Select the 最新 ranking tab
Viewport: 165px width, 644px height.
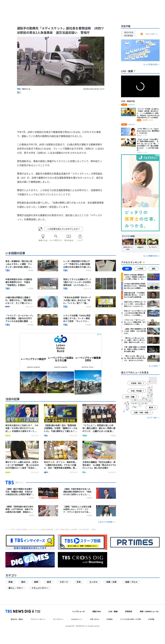[x=127, y=268]
